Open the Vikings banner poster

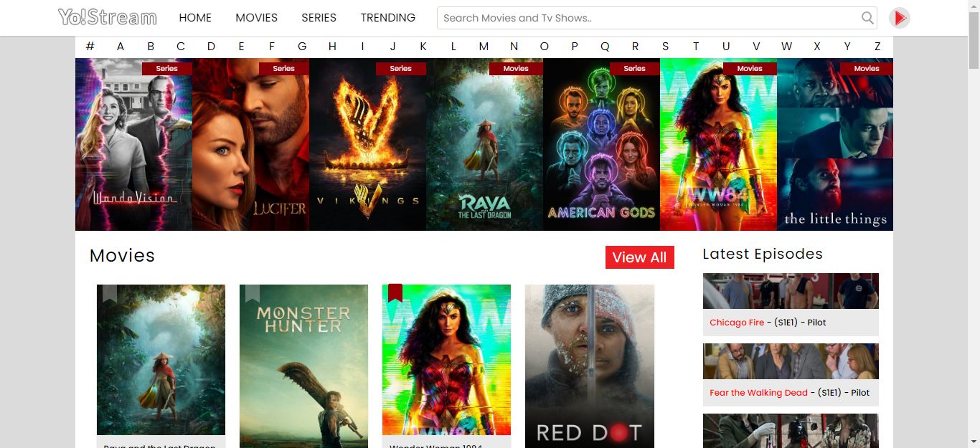[367, 144]
